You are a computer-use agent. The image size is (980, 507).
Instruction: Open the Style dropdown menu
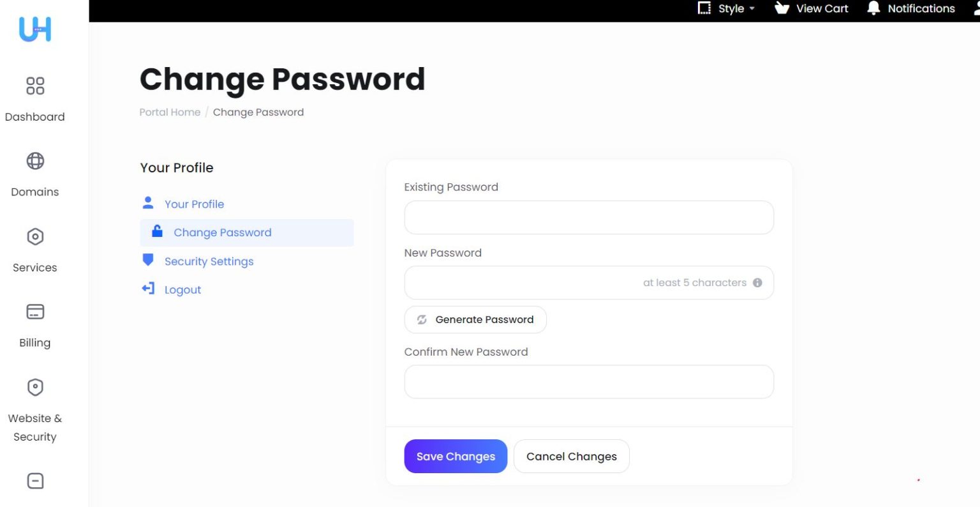pos(726,8)
